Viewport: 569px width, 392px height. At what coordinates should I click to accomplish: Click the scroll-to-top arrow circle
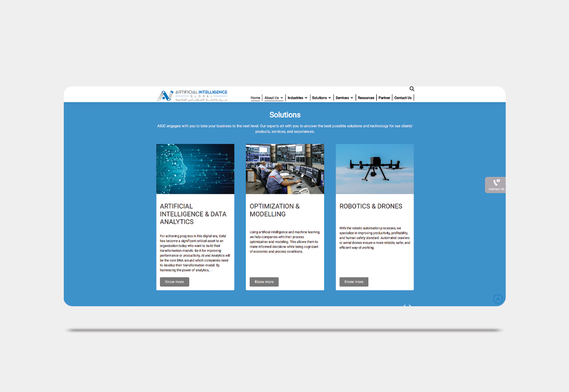(x=498, y=299)
